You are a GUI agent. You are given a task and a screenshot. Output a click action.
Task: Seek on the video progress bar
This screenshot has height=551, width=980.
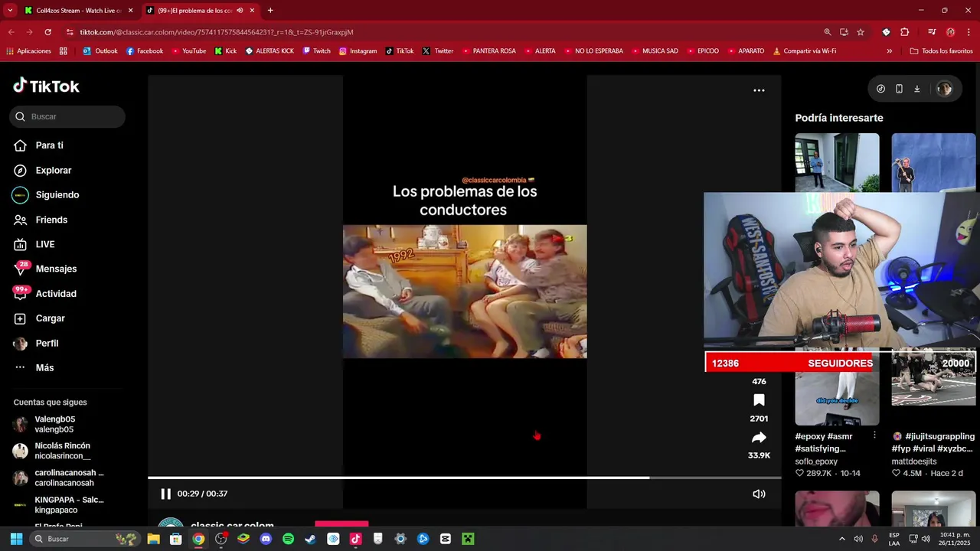click(464, 478)
